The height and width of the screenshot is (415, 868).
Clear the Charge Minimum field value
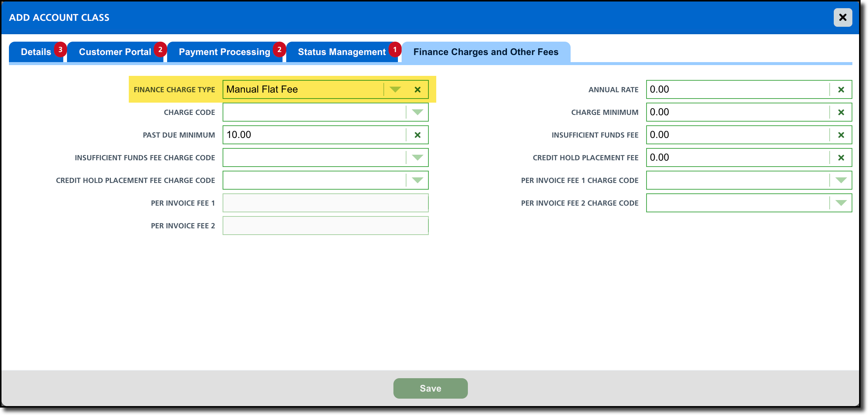tap(841, 112)
